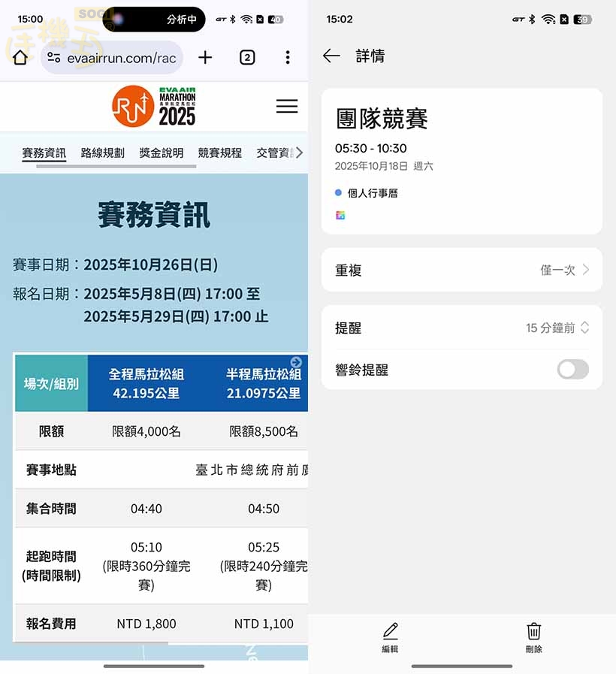Open the browser three-dot overflow menu

point(288,58)
